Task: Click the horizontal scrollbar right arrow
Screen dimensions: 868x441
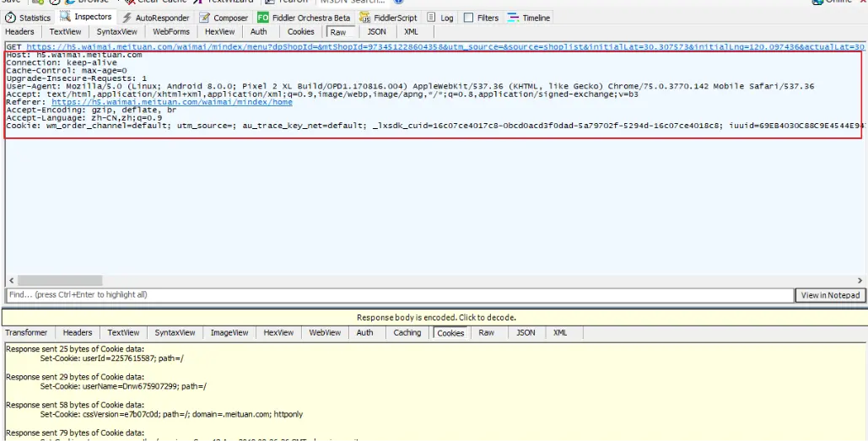Action: point(860,281)
